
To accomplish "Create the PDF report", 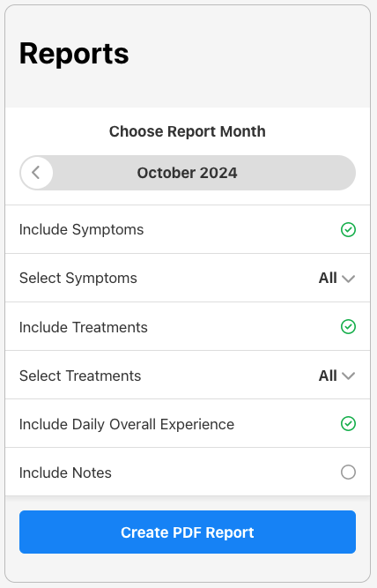I will (188, 532).
